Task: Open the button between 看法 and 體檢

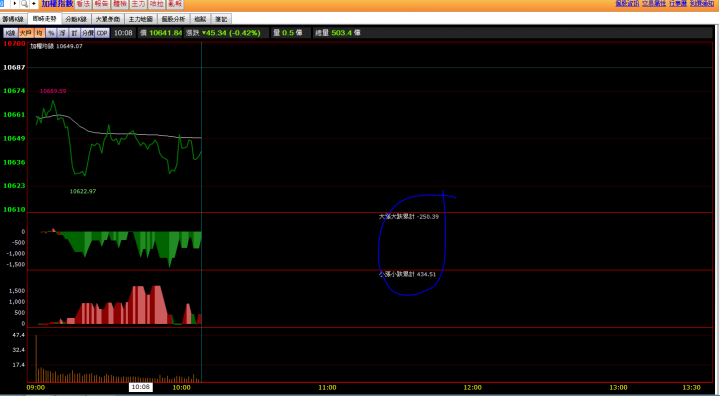Action: [101, 4]
